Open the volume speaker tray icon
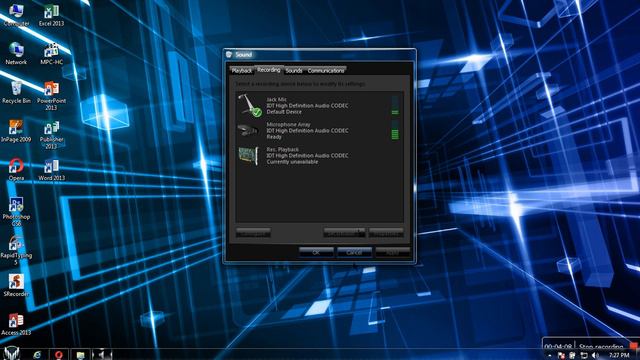The width and height of the screenshot is (640, 360). click(x=596, y=356)
